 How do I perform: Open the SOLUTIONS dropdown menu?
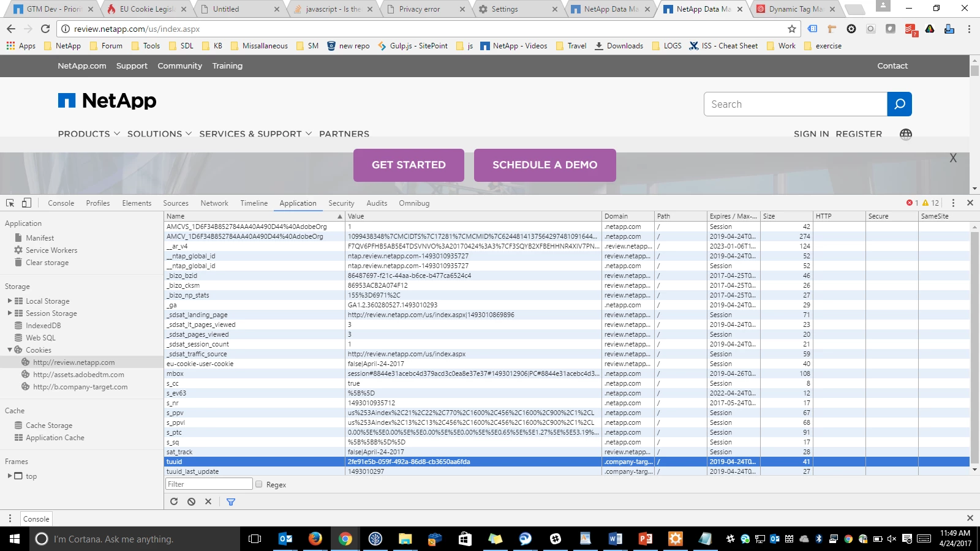tap(159, 134)
